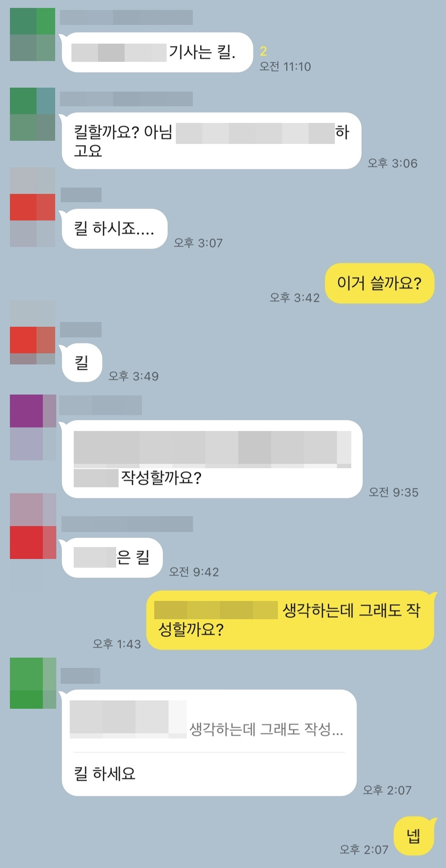Tap the avatar beside '킬 하시죠....'

[x=33, y=207]
